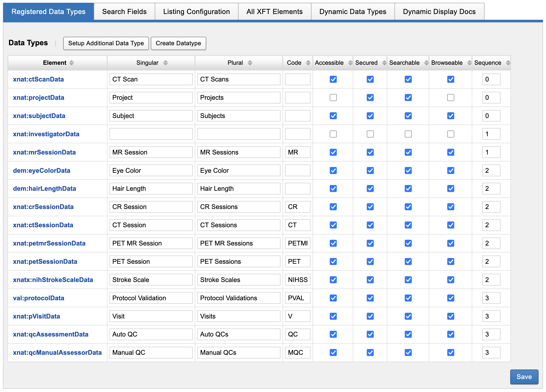The image size is (546, 392).
Task: Edit Singular field containing CT Scan
Action: (151, 79)
